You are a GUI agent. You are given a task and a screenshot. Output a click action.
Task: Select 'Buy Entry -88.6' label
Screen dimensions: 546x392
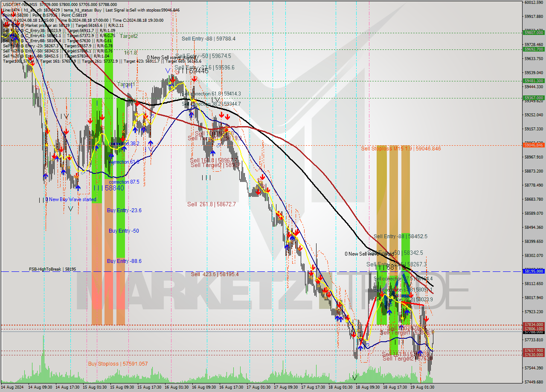pyautogui.click(x=124, y=261)
